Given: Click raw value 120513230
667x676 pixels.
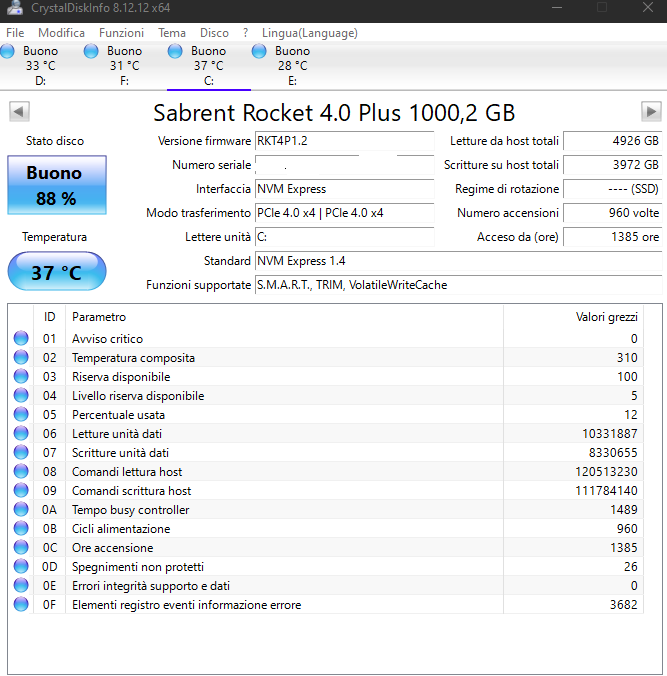Looking at the screenshot, I should pos(606,472).
